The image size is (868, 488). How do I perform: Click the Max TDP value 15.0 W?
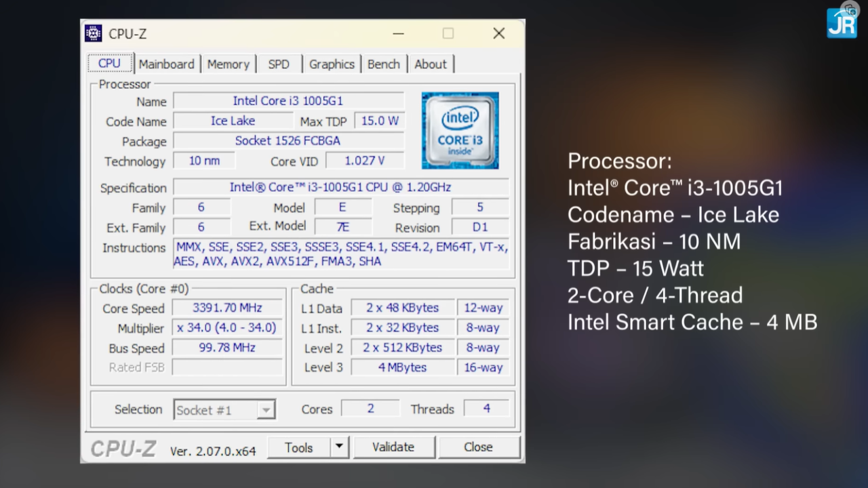[380, 121]
